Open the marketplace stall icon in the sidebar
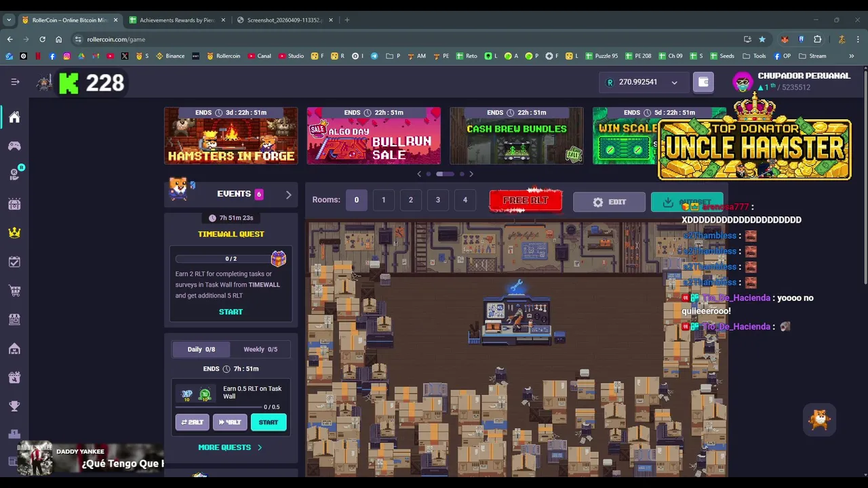This screenshot has width=868, height=488. pos(14,319)
